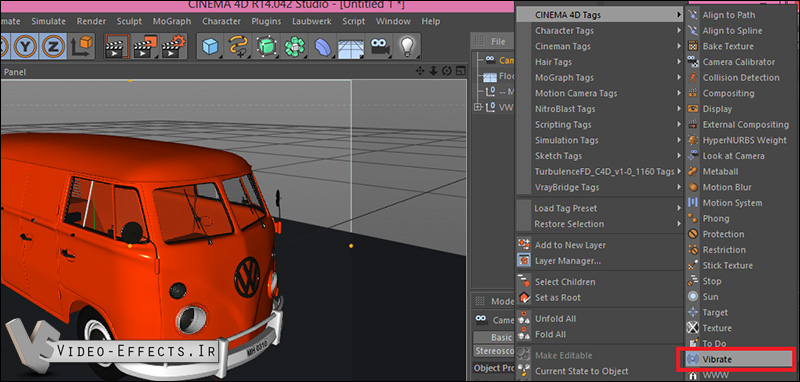Add the Align to Spline tag

pyautogui.click(x=740, y=31)
